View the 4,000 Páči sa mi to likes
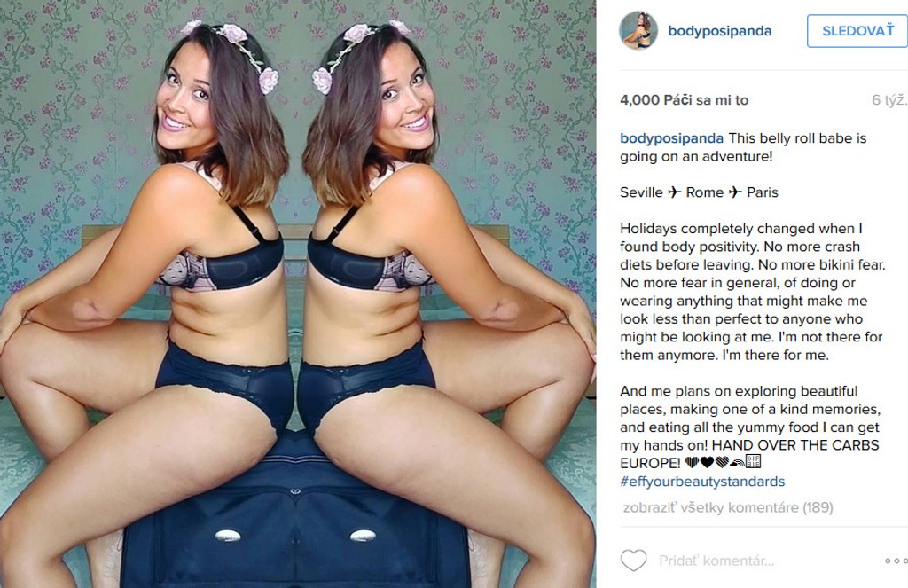 [684, 100]
